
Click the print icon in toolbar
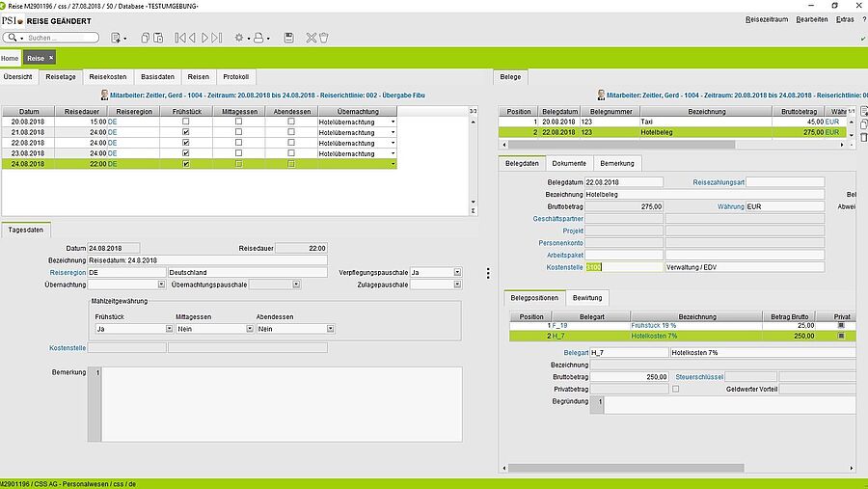[x=258, y=38]
